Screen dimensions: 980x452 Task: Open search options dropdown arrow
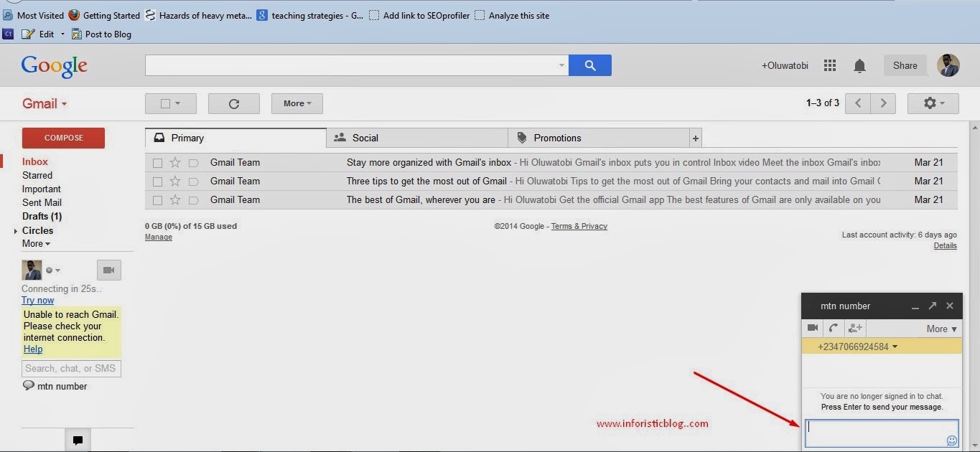pyautogui.click(x=562, y=65)
